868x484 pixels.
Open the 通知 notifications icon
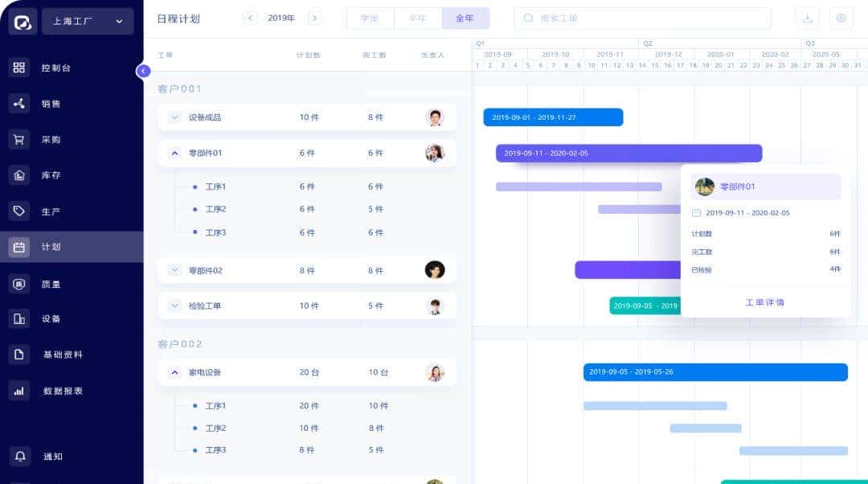18,456
